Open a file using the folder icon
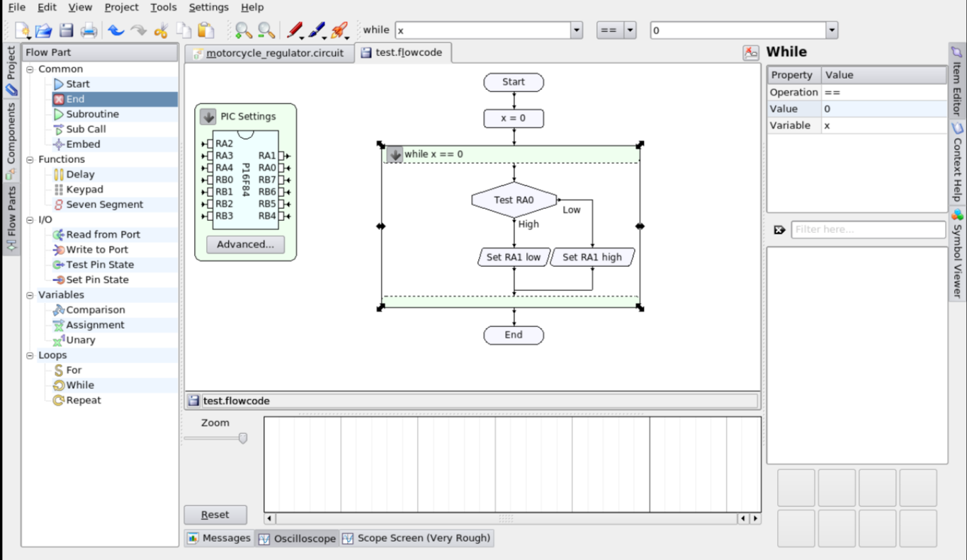967x560 pixels. click(44, 30)
